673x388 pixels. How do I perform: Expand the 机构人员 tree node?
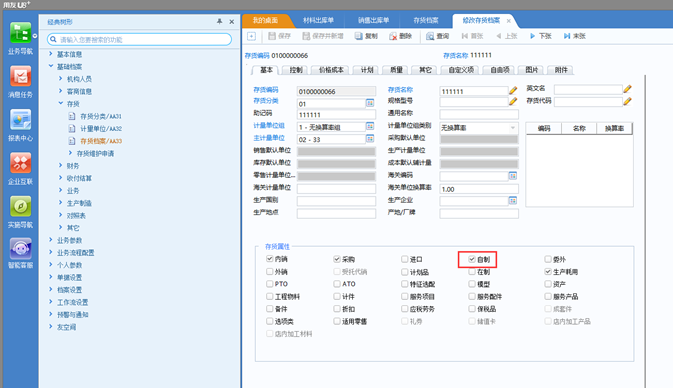point(61,79)
